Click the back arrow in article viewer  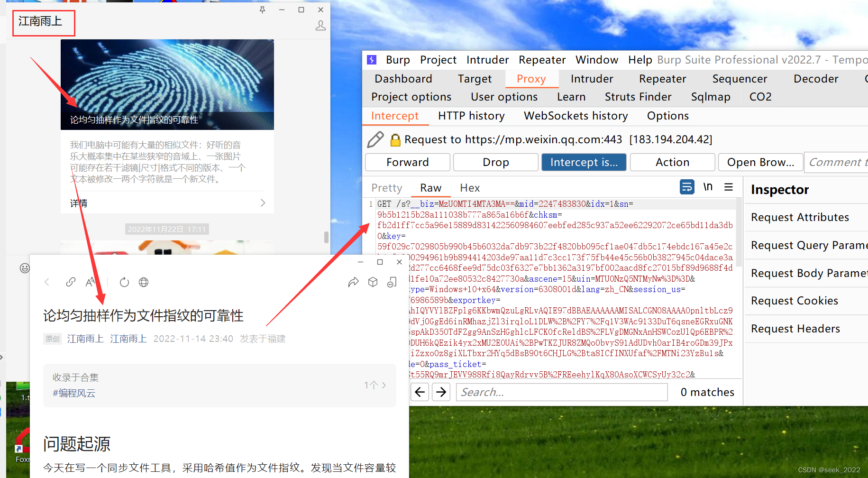[x=47, y=282]
